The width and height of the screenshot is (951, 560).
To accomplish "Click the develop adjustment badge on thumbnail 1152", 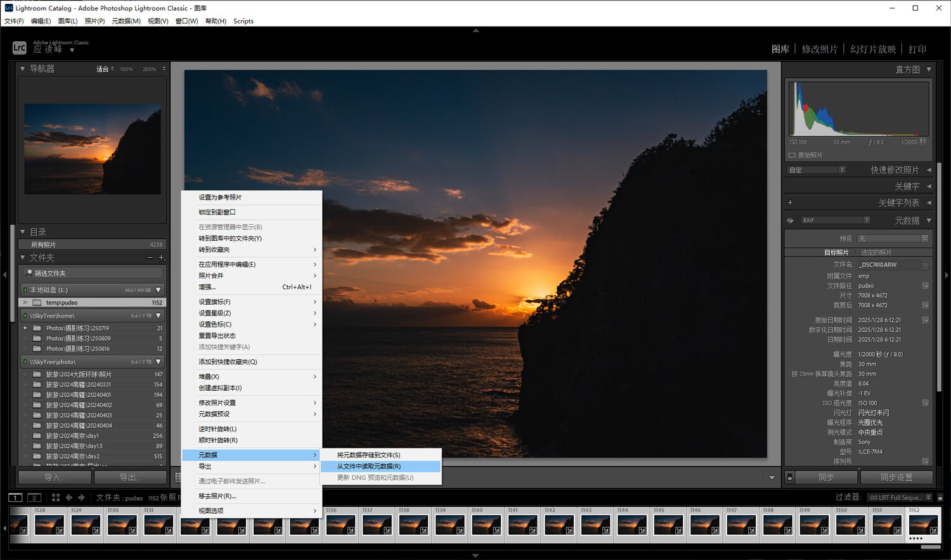I will click(x=935, y=530).
